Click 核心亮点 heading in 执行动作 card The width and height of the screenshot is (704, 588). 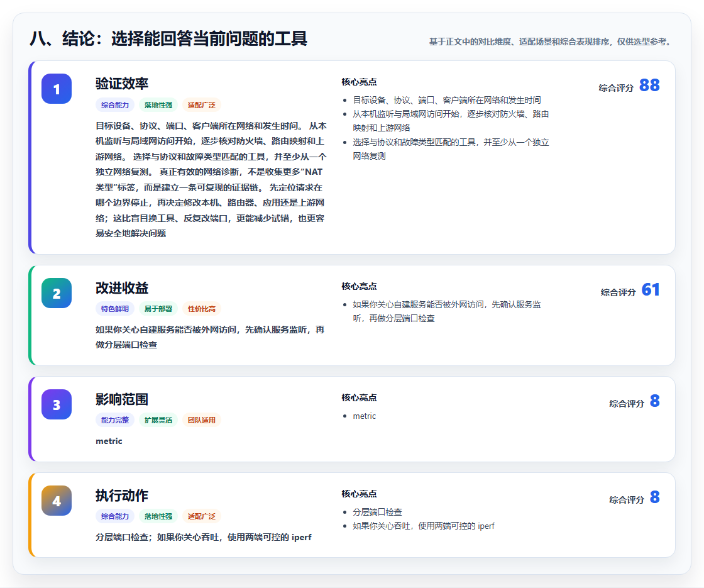359,494
